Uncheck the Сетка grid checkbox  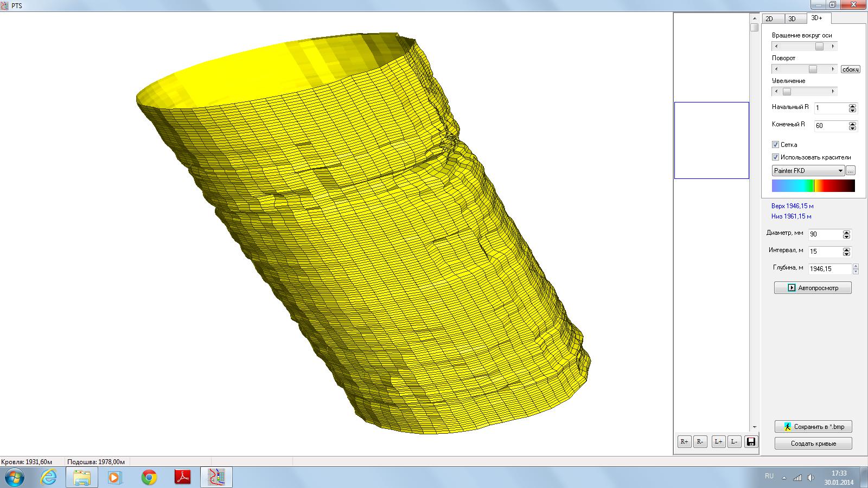pyautogui.click(x=775, y=145)
